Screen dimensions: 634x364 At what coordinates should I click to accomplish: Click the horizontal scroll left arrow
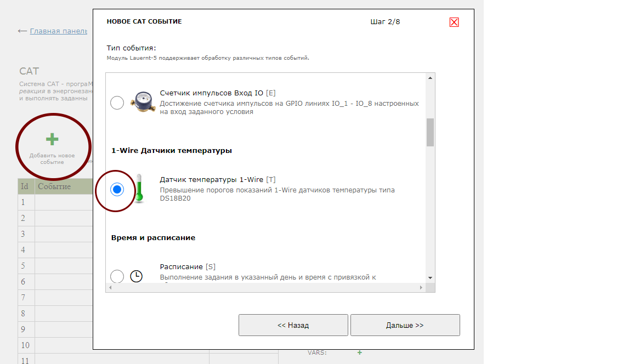(110, 288)
